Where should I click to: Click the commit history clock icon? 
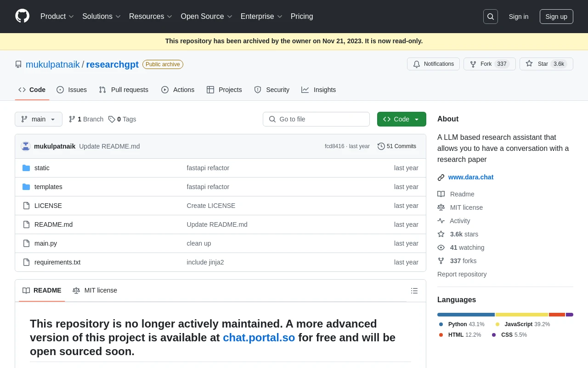pyautogui.click(x=381, y=146)
